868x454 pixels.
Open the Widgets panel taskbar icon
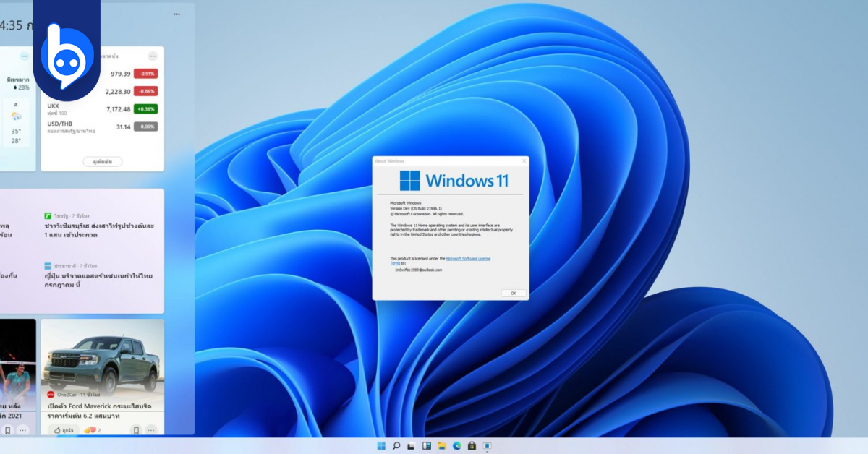click(427, 445)
